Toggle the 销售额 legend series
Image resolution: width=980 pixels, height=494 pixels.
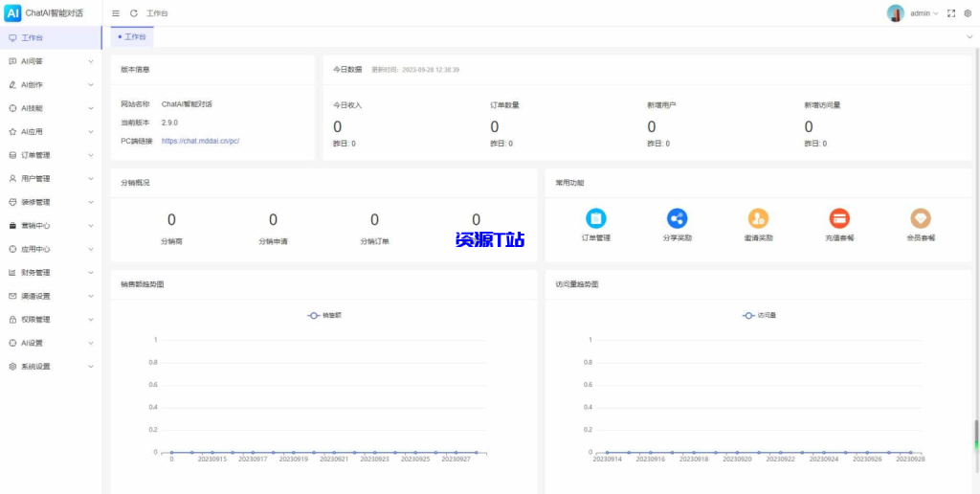(x=324, y=316)
